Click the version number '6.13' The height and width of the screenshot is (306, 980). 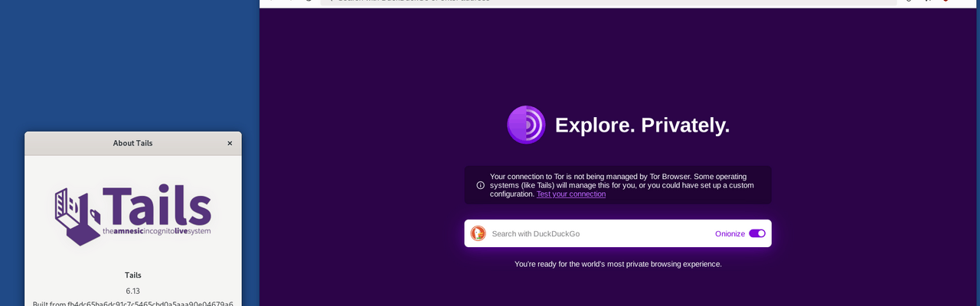(133, 291)
